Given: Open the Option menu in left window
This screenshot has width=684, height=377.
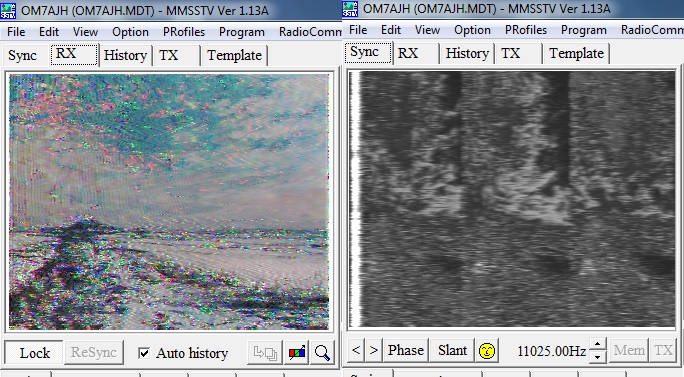Looking at the screenshot, I should 130,32.
